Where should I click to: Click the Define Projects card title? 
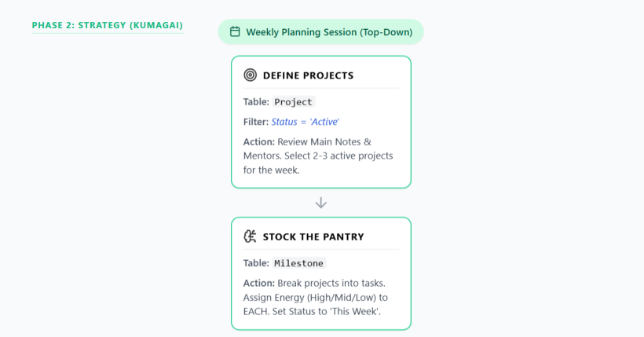308,75
